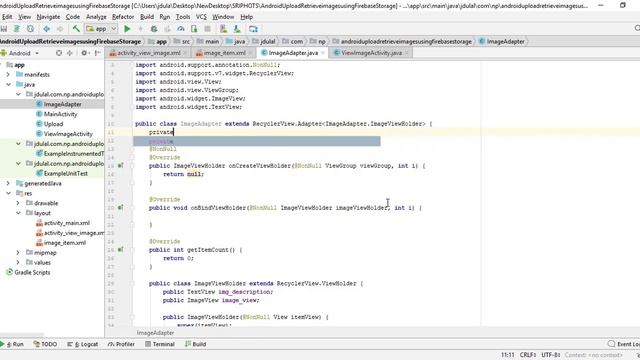Expand the drawable folder
The image size is (640, 360).
pos(18,203)
